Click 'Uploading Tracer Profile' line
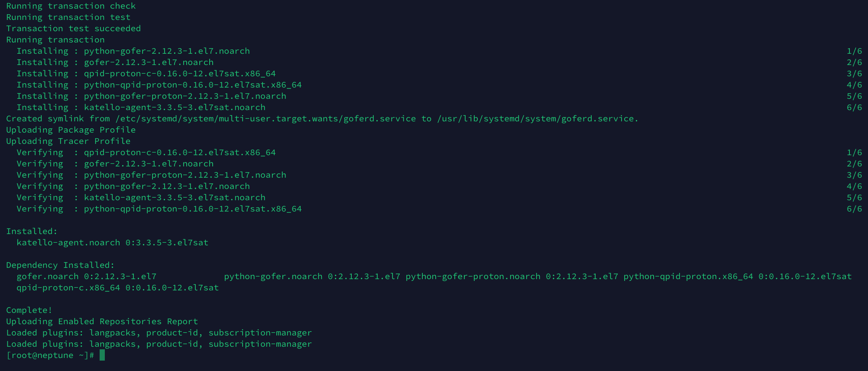 [x=68, y=141]
